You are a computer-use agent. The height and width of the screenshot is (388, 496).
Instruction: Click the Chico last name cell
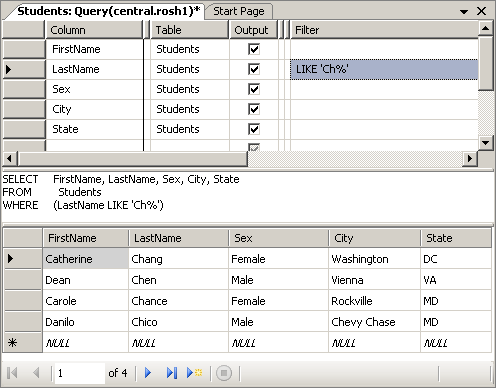tap(178, 322)
